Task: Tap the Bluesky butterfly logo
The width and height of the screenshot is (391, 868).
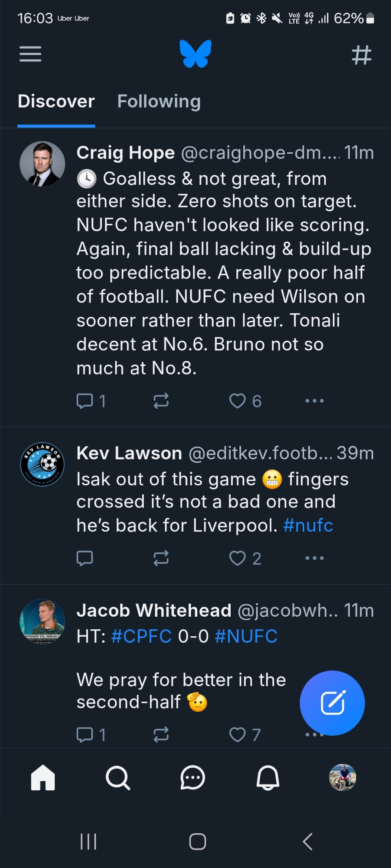Action: tap(195, 54)
